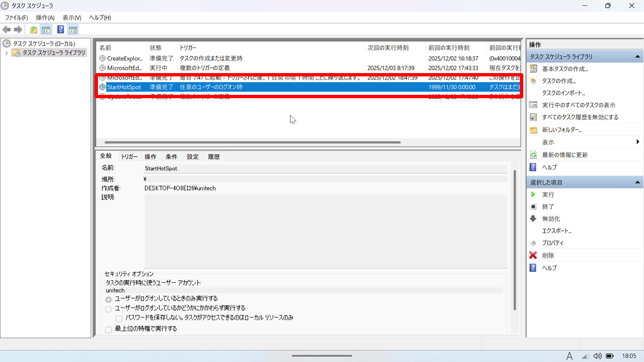This screenshot has height=362, width=644.
Task: Click the green Run (実行) icon
Action: click(x=533, y=195)
